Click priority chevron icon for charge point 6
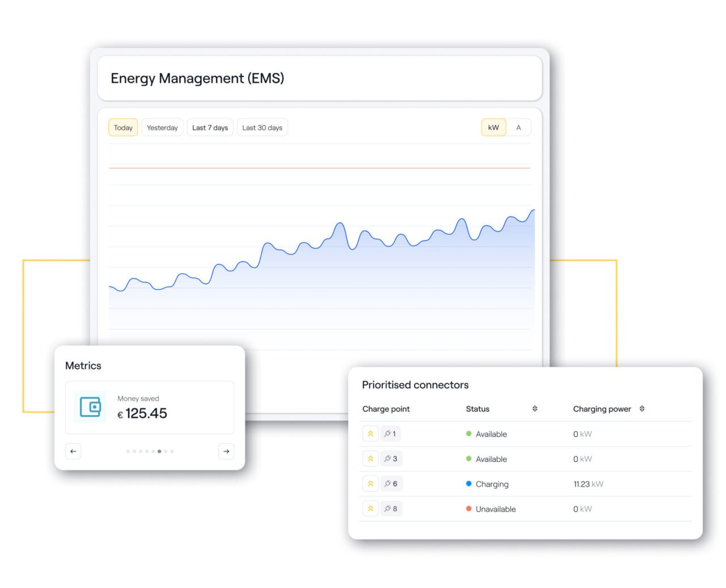Viewport: 726px width, 588px height. coord(370,484)
